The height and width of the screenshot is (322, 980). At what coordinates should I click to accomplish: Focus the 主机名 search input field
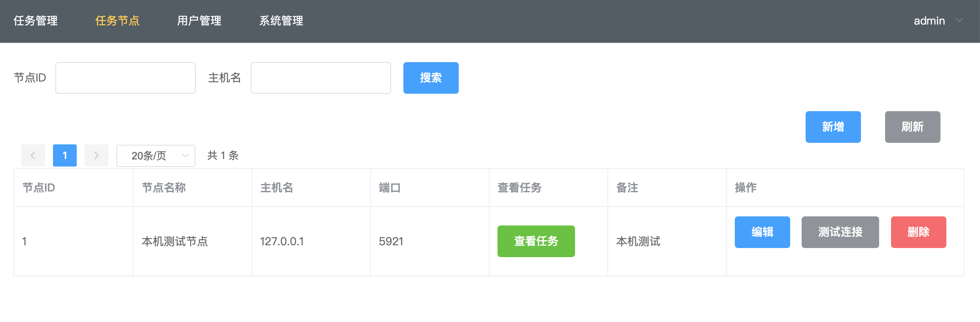pos(321,78)
